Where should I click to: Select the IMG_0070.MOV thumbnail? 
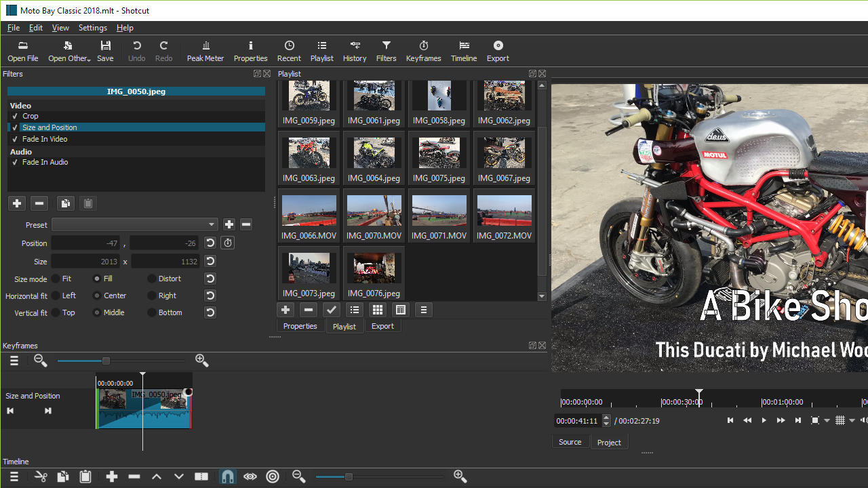point(374,216)
